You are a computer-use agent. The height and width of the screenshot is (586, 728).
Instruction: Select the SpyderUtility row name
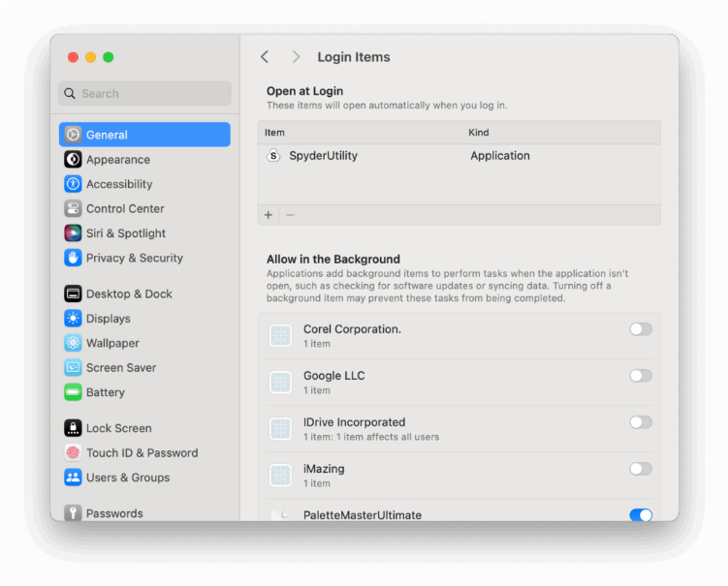(323, 155)
